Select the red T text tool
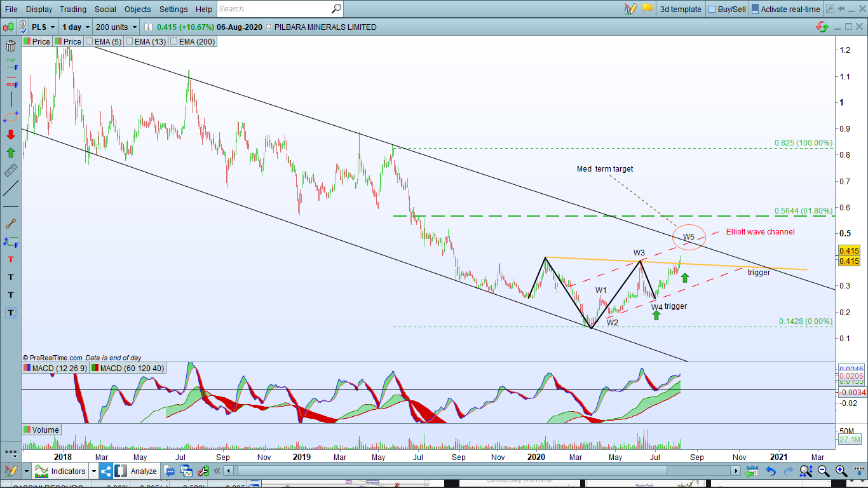 (x=11, y=259)
